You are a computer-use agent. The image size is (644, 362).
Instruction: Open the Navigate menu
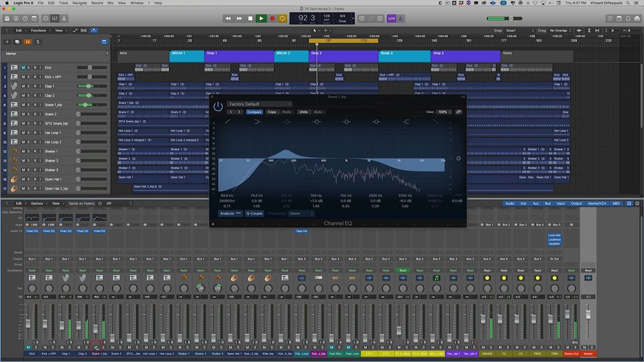click(80, 3)
